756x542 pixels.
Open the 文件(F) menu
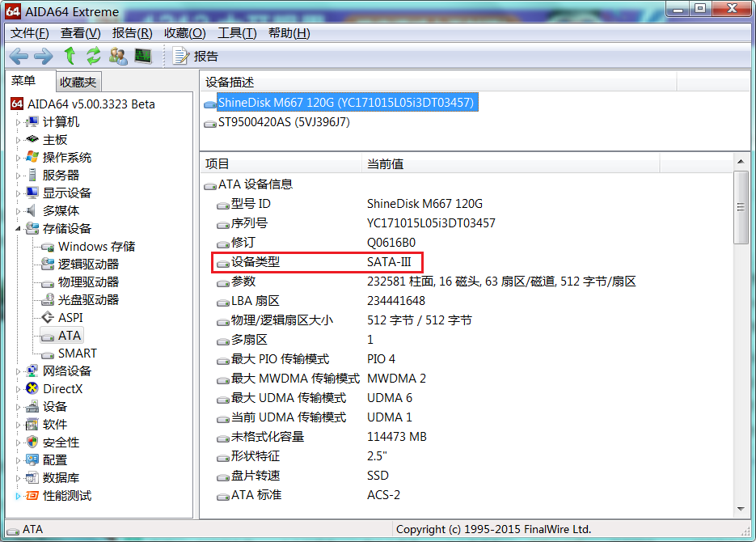click(30, 33)
